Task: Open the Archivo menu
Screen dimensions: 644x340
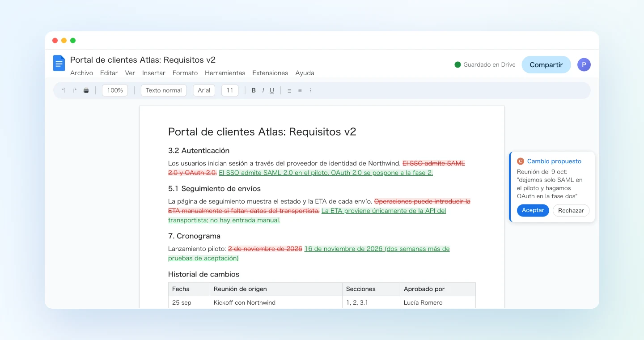Action: click(81, 73)
